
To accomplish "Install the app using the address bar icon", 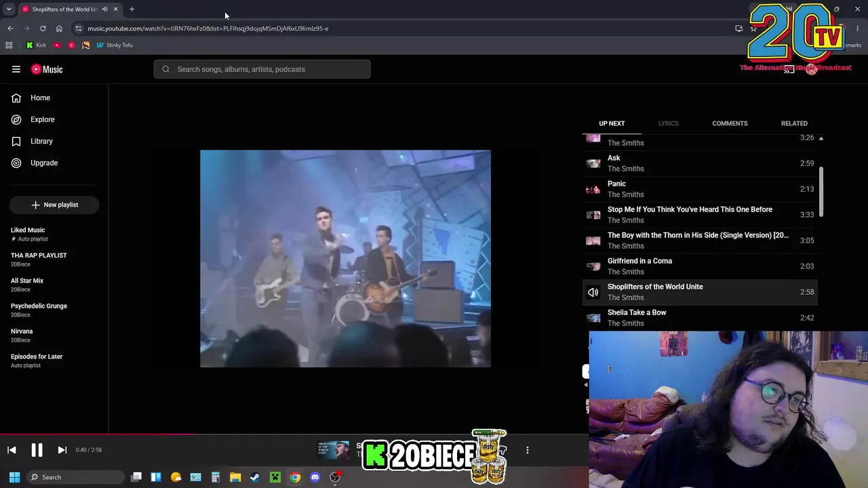I will pos(739,28).
